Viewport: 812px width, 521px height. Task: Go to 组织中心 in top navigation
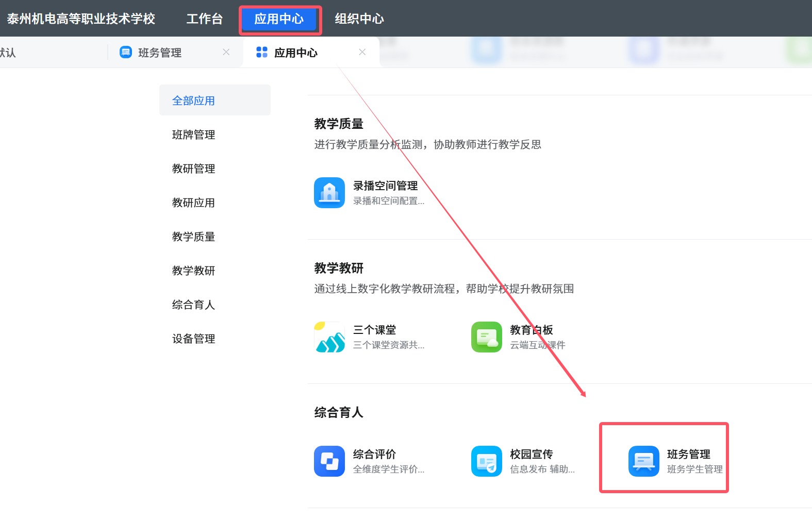coord(359,19)
